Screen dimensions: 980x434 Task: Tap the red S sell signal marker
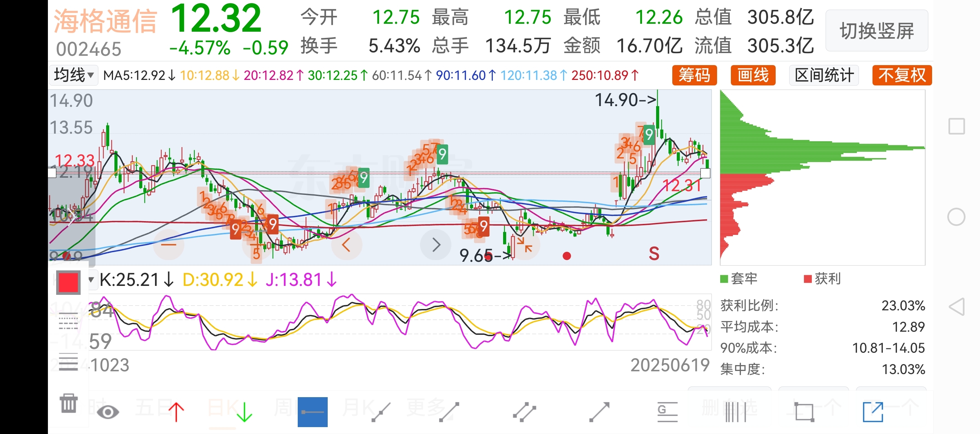(654, 253)
